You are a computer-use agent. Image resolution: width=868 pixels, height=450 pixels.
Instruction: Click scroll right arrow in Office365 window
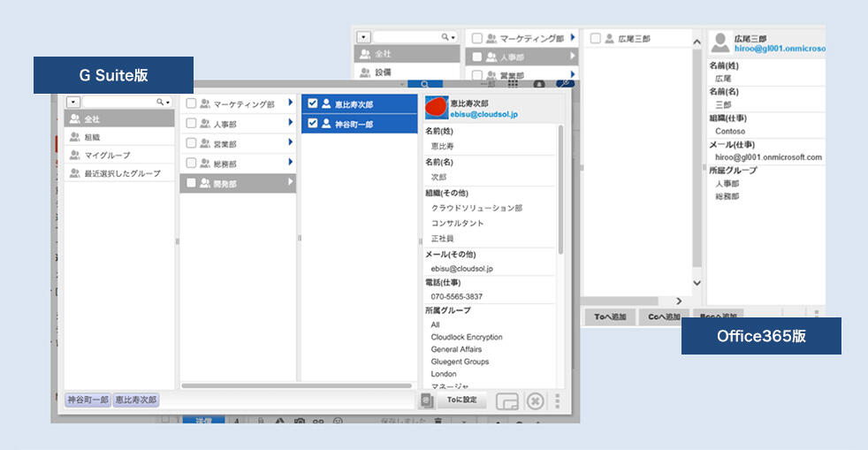point(679,301)
